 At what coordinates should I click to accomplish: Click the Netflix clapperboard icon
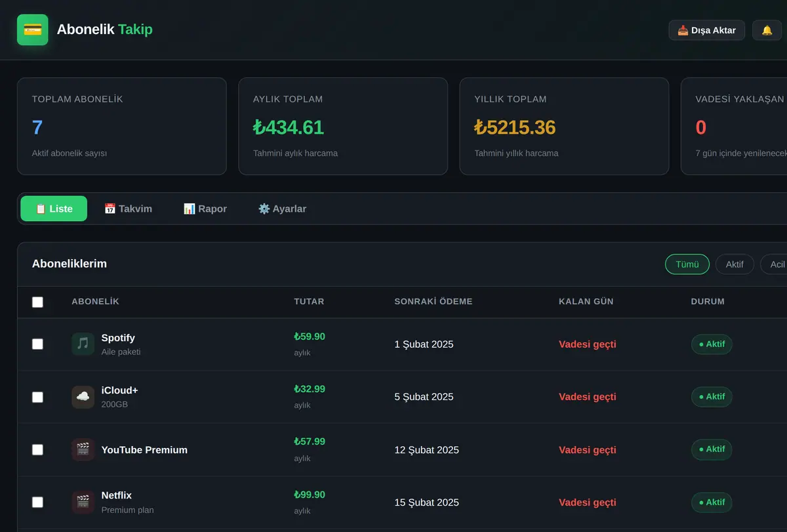pyautogui.click(x=83, y=502)
